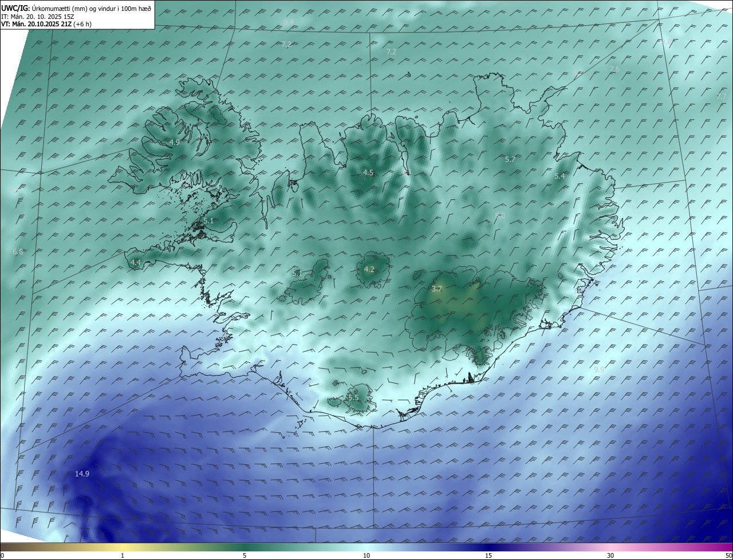The width and height of the screenshot is (733, 560).
Task: Click the legend tick label 5
Action: click(x=245, y=555)
